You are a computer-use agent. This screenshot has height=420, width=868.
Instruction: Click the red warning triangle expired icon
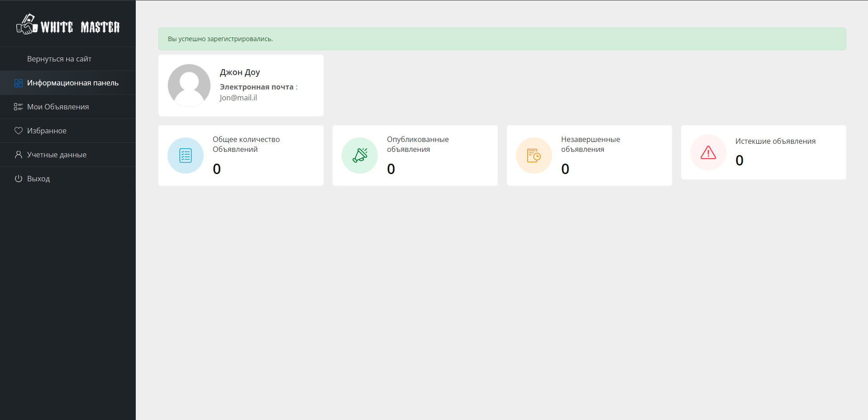(x=708, y=153)
